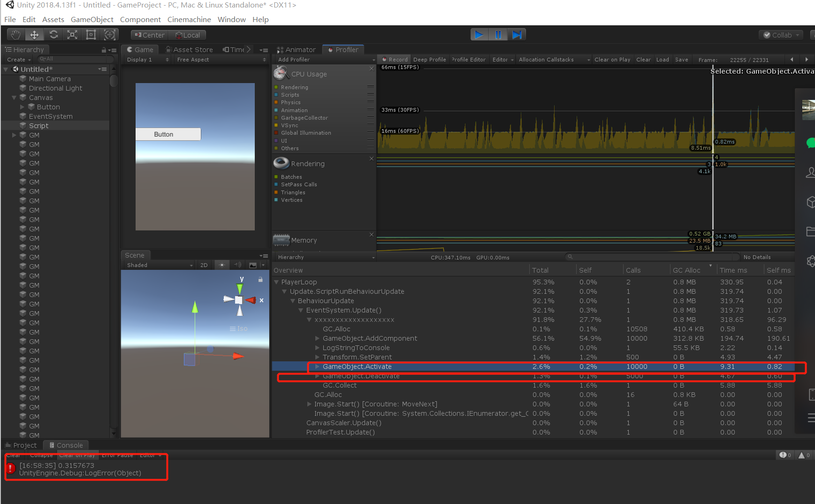Click the search field in the Hierarchy panel

tap(75, 59)
